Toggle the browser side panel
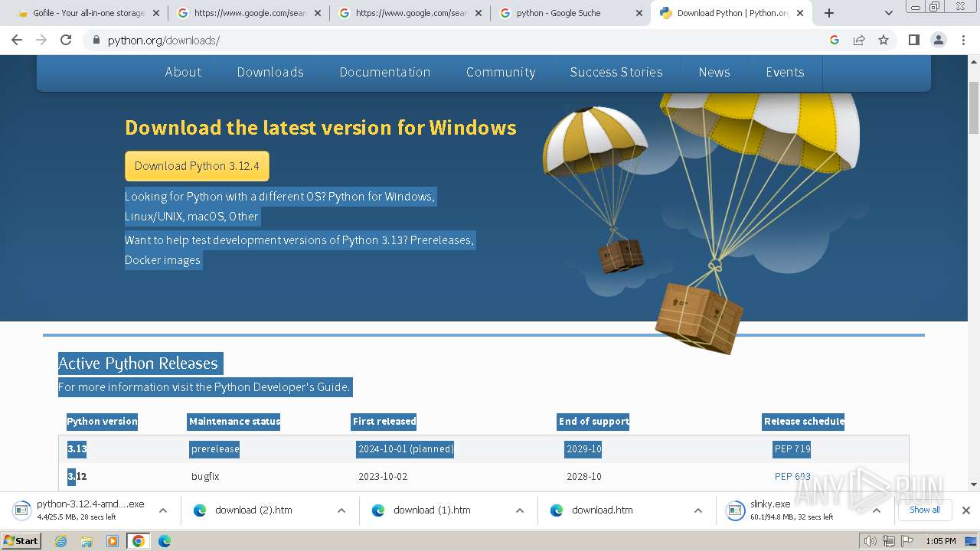The width and height of the screenshot is (980, 551). (x=913, y=40)
